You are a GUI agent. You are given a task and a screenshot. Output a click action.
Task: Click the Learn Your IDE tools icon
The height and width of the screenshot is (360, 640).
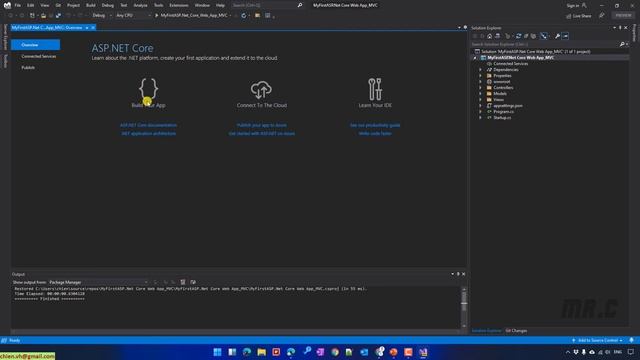click(x=375, y=89)
